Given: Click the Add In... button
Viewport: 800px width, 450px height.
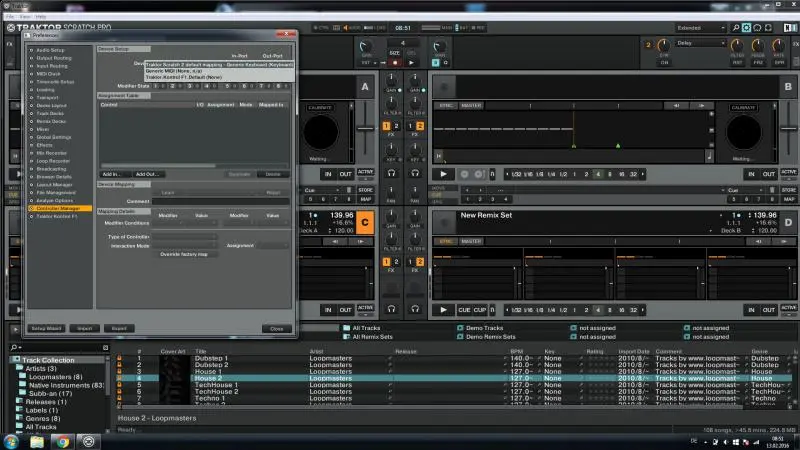Looking at the screenshot, I should click(112, 173).
